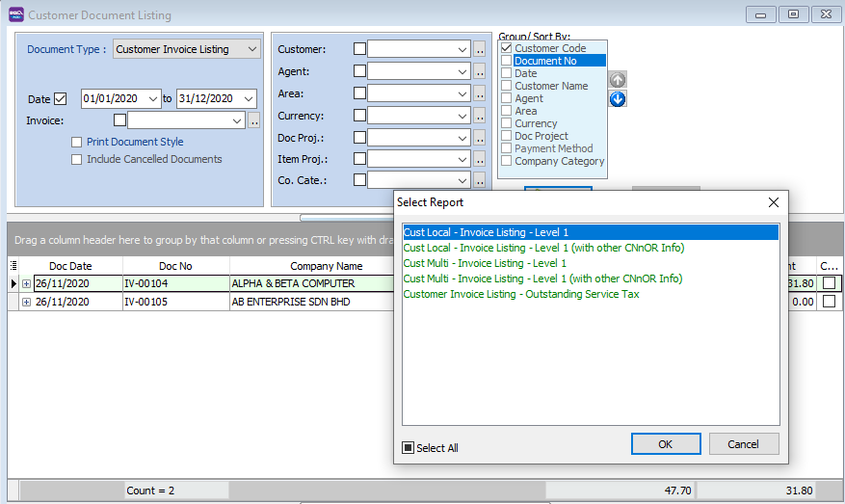
Task: Click the blue move down arrow icon
Action: [x=618, y=98]
